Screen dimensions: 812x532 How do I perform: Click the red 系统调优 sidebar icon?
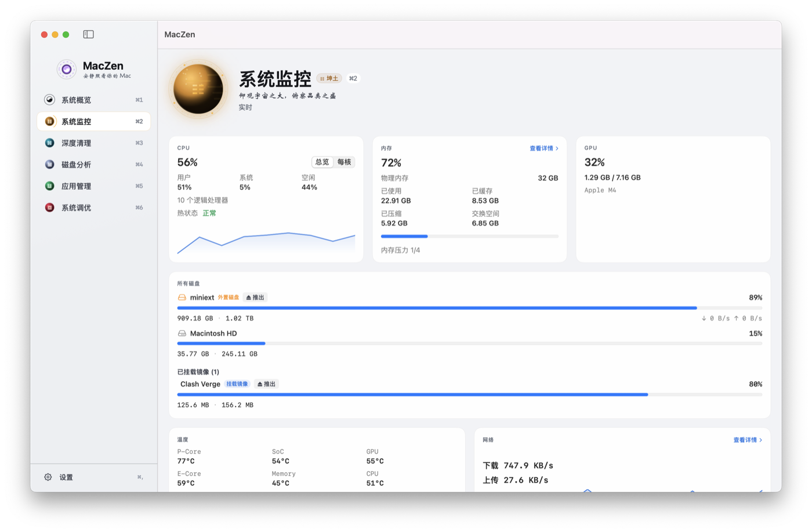[x=50, y=208]
